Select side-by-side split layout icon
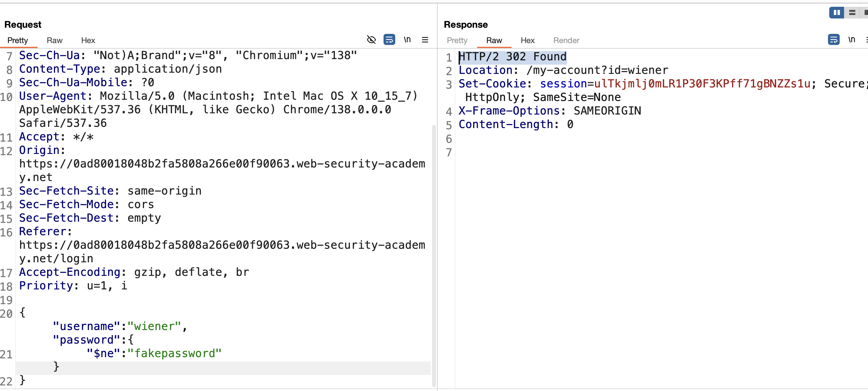868x391 pixels. [x=836, y=13]
